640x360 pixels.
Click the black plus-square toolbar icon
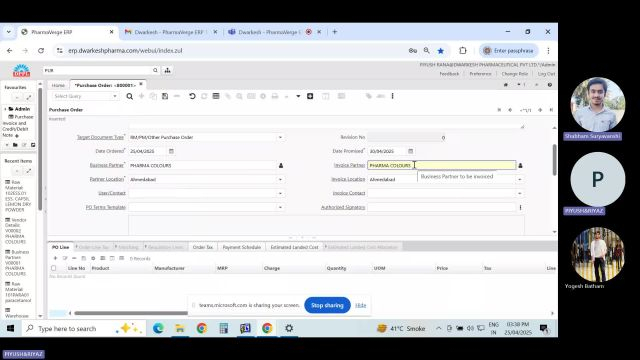310,96
